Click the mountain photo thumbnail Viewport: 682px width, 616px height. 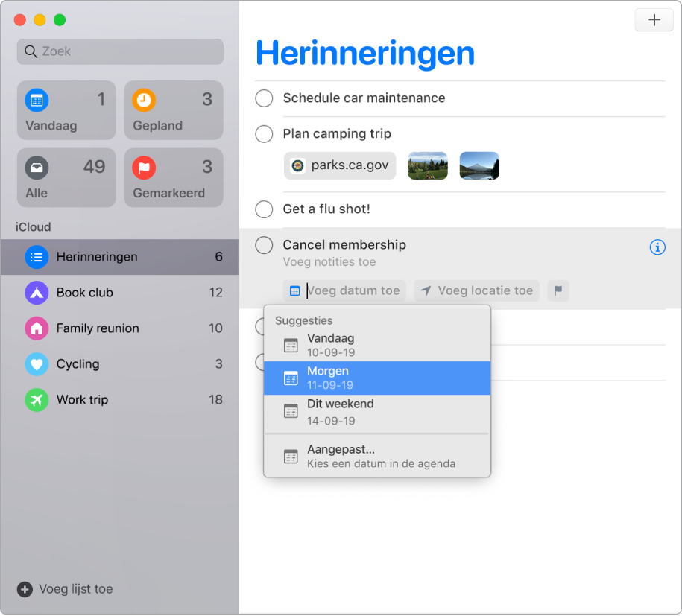coord(479,165)
